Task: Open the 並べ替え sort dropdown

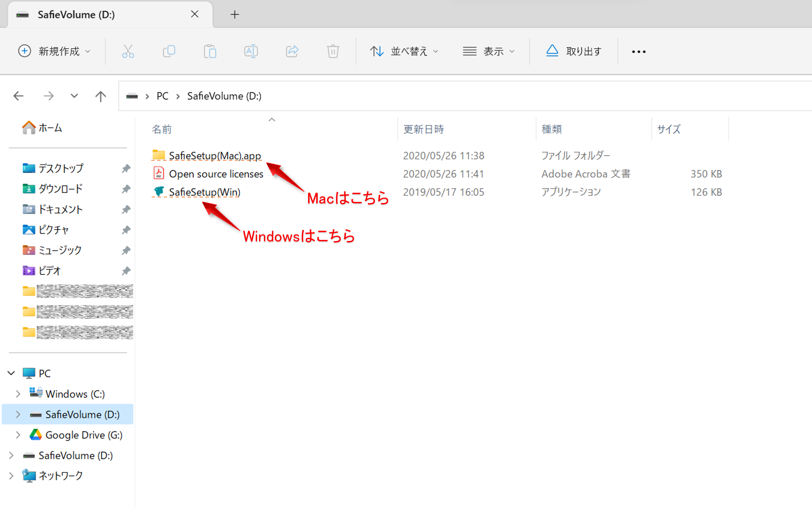Action: (404, 51)
